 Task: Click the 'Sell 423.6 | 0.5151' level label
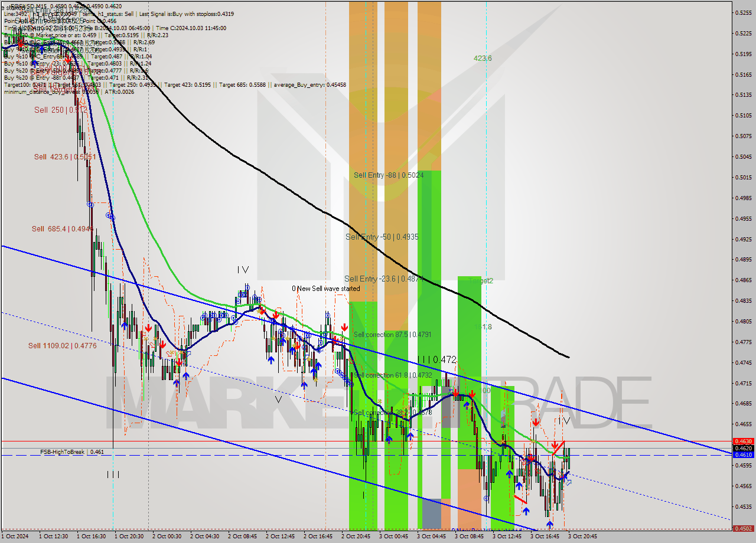pos(64,156)
